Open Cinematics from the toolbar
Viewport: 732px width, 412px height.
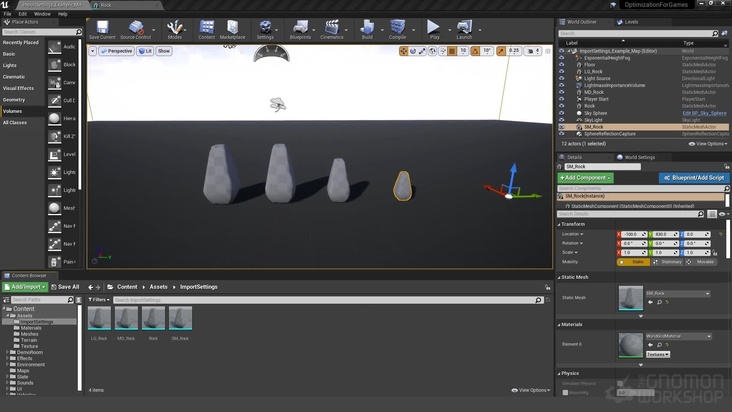tap(332, 28)
